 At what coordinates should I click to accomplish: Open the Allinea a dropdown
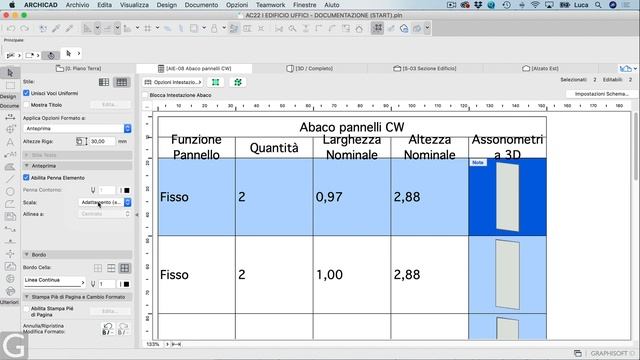pyautogui.click(x=105, y=214)
